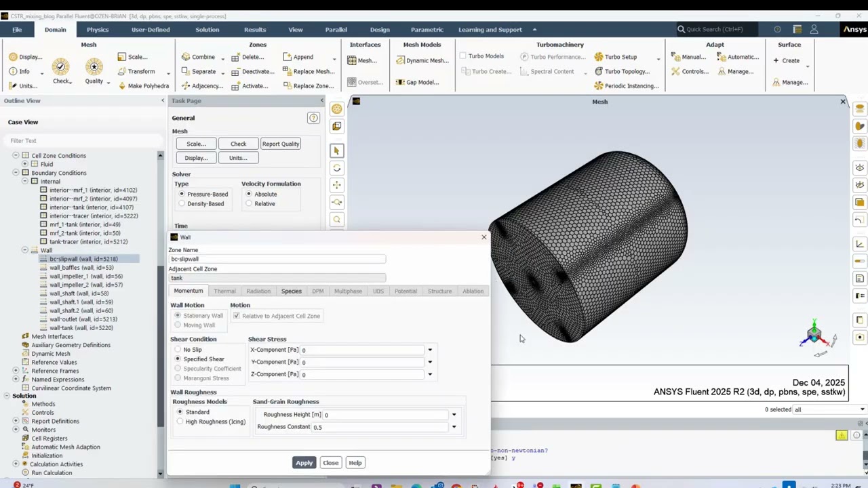This screenshot has width=868, height=488.
Task: Activate the select pointer tool
Action: [x=336, y=150]
